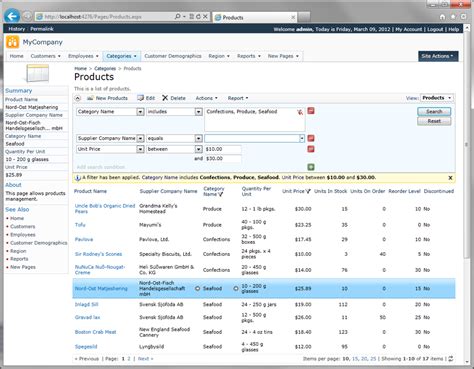Click the My Account link
Image resolution: width=474 pixels, height=369 pixels.
coord(408,29)
